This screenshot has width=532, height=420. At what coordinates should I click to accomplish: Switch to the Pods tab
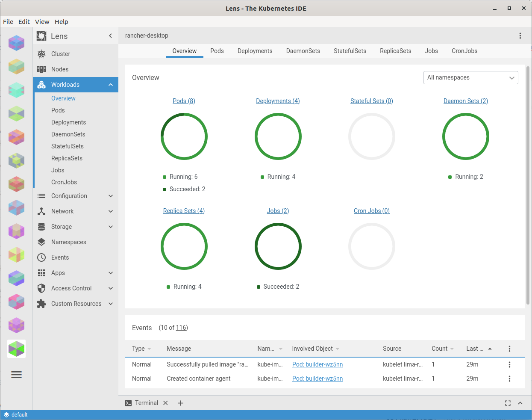pyautogui.click(x=217, y=51)
